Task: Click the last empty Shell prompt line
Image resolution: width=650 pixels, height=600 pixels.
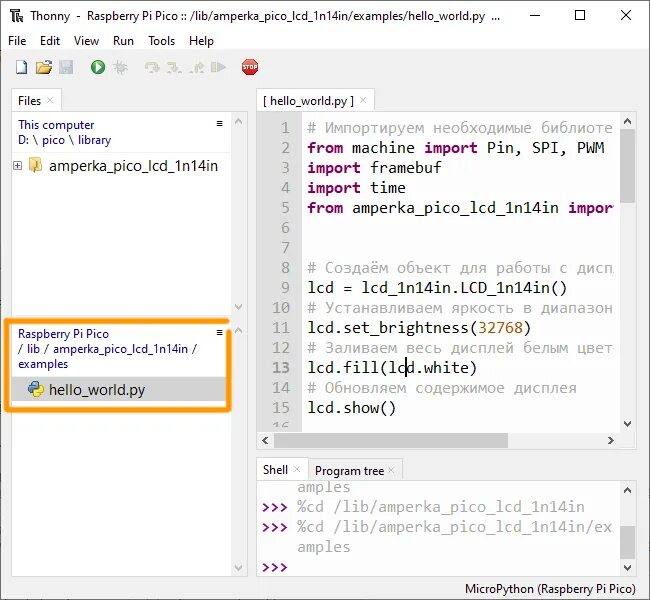Action: pyautogui.click(x=439, y=567)
